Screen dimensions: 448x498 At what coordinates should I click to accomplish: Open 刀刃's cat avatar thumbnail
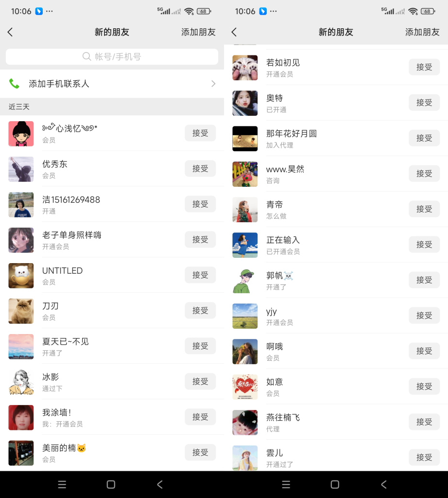[21, 311]
